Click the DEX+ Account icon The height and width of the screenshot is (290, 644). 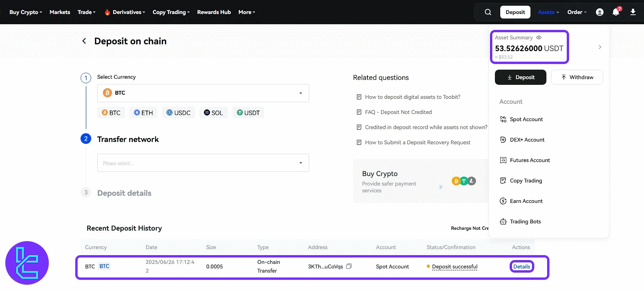503,140
